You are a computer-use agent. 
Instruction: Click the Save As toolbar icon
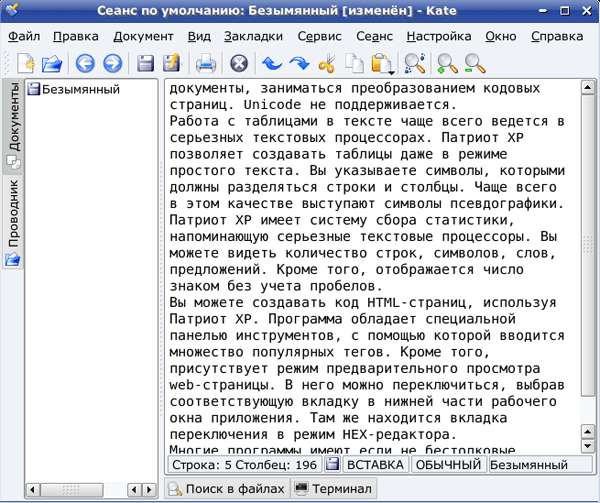(x=171, y=64)
